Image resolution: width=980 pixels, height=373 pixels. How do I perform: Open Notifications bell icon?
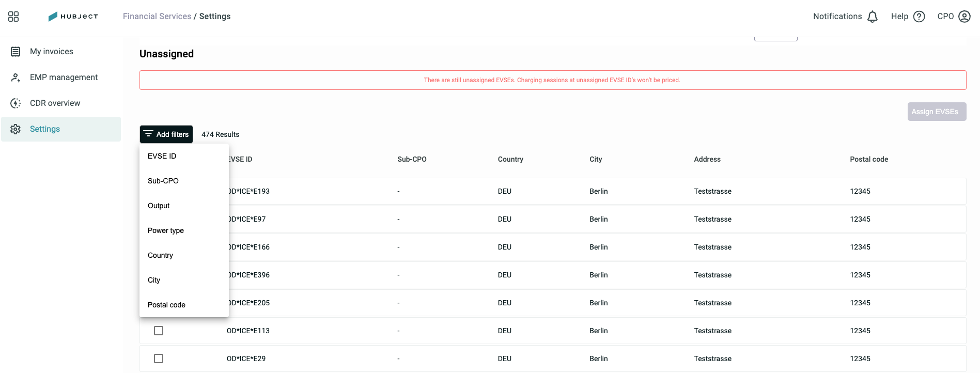pyautogui.click(x=873, y=17)
